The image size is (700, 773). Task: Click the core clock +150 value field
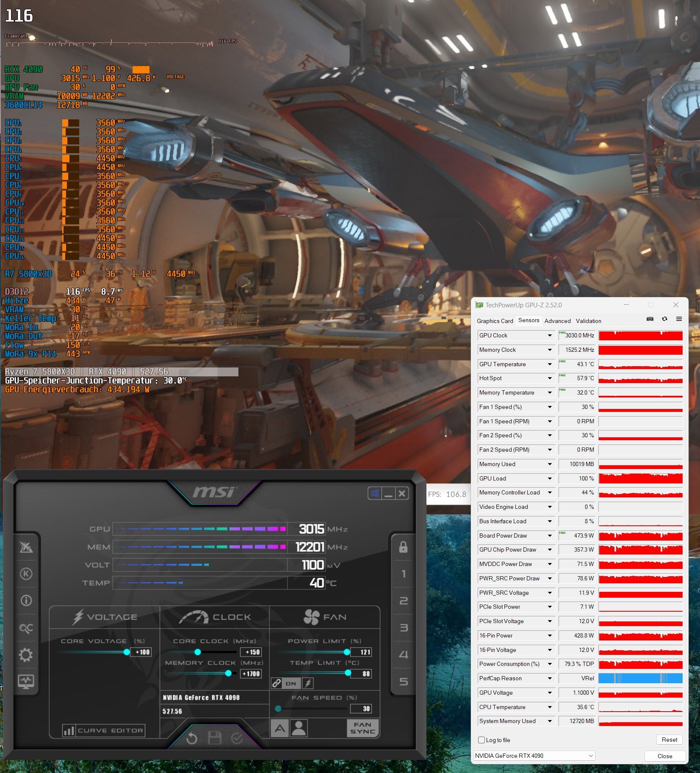(251, 652)
